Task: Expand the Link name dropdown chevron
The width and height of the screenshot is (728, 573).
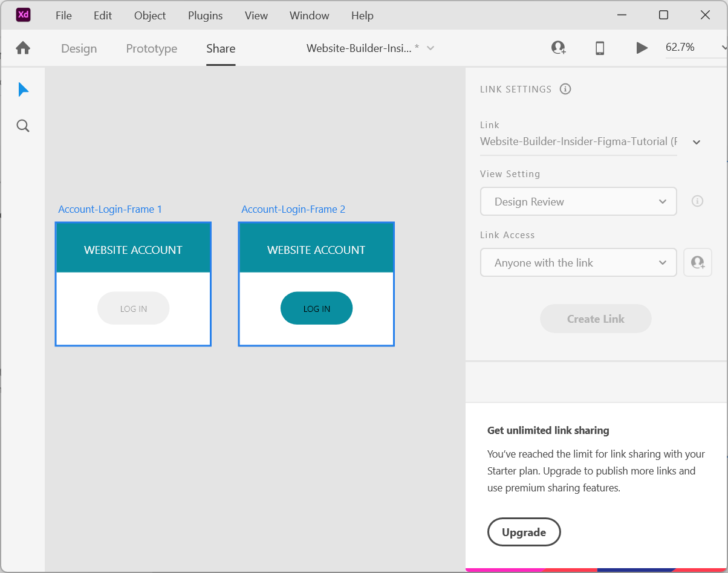Action: [x=697, y=142]
